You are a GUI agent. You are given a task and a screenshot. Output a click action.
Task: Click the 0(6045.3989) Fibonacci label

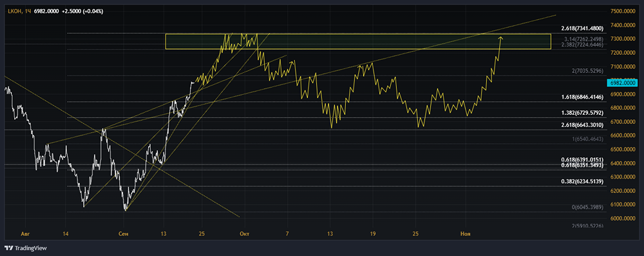coord(587,206)
